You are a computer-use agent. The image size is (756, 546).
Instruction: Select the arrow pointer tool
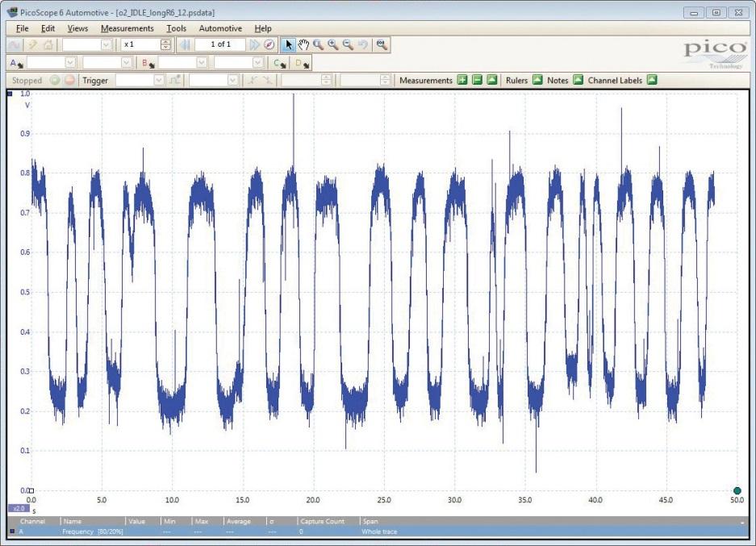pyautogui.click(x=288, y=45)
